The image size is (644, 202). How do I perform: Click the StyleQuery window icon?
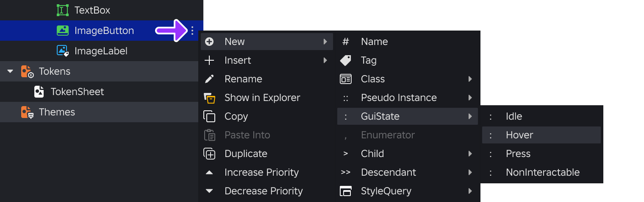pyautogui.click(x=346, y=191)
